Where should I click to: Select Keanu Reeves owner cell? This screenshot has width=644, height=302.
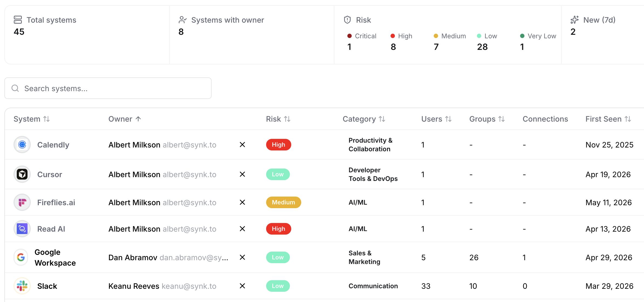coord(162,286)
